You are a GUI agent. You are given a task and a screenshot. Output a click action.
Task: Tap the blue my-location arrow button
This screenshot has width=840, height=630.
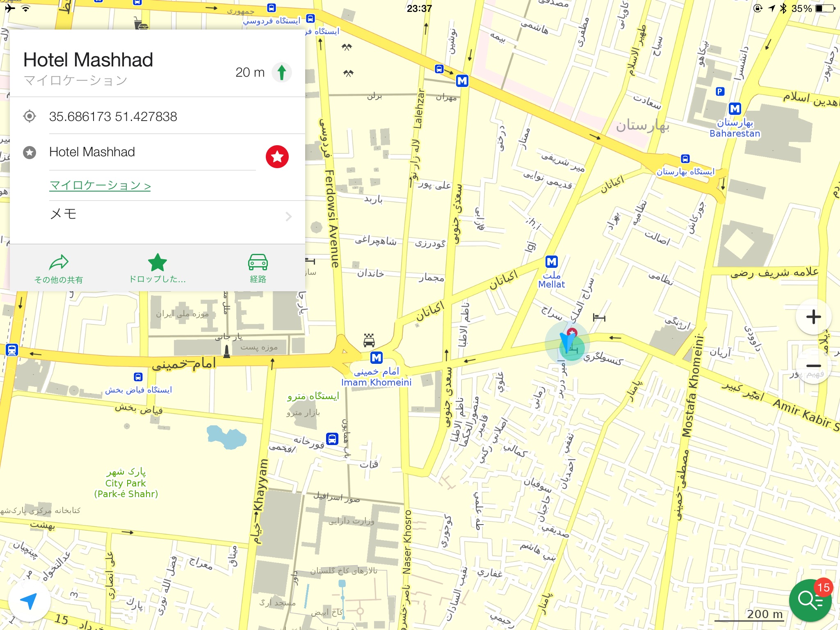(29, 601)
